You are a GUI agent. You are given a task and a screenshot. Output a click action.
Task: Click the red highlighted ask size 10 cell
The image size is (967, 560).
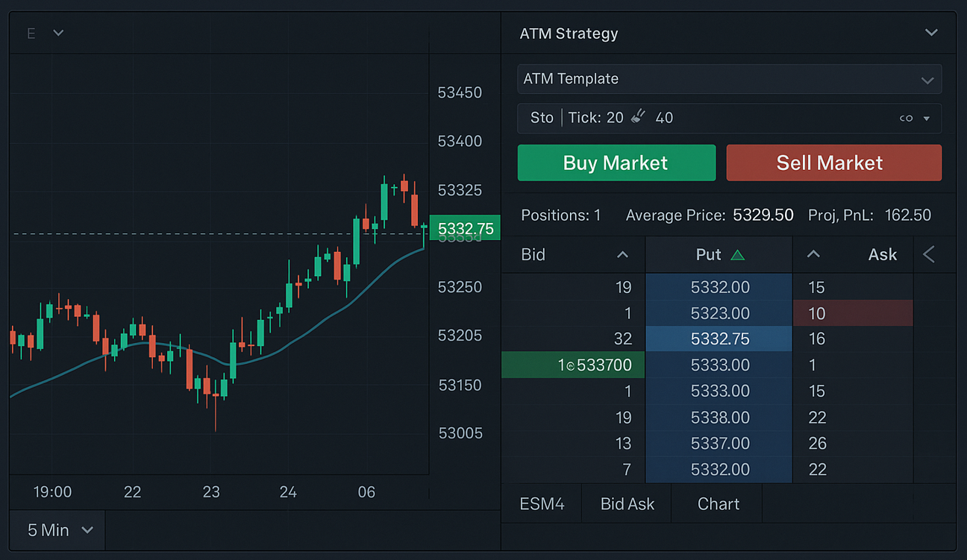click(852, 313)
